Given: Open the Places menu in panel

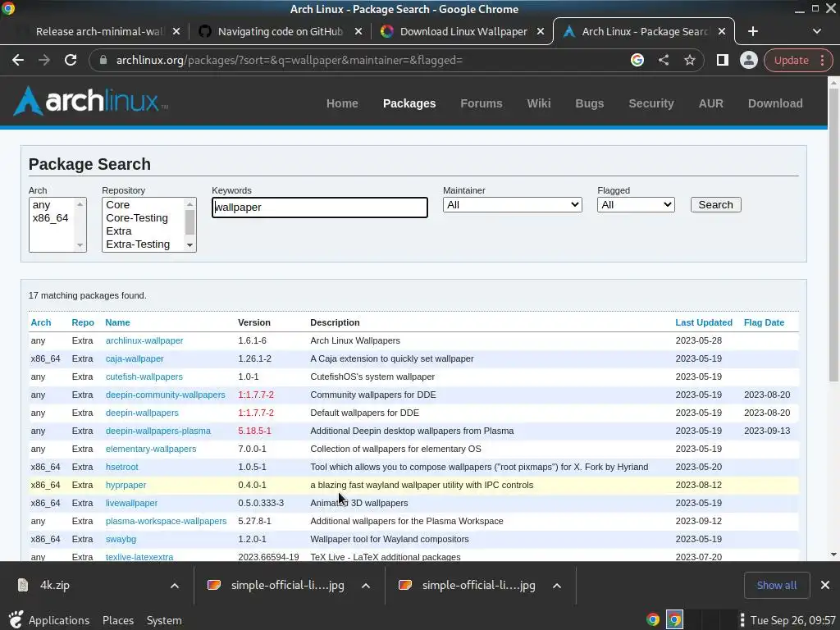Looking at the screenshot, I should 118,620.
